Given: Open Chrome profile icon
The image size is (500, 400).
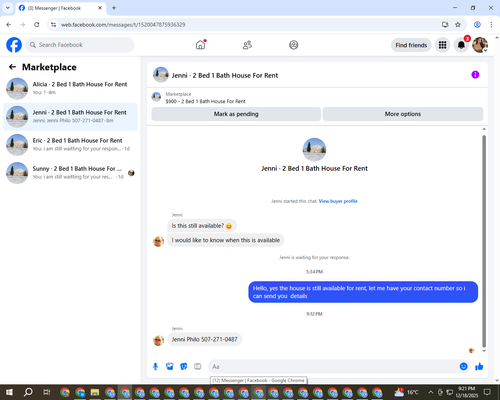Looking at the screenshot, I should tap(477, 25).
